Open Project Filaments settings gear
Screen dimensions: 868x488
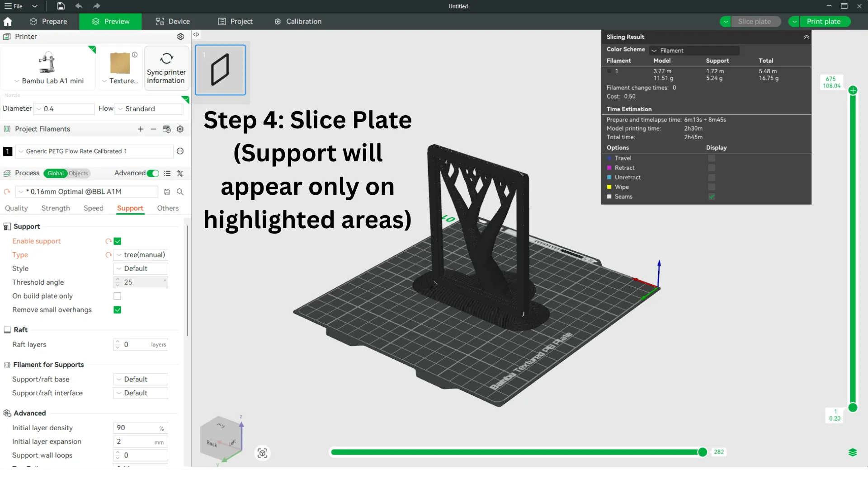click(180, 129)
